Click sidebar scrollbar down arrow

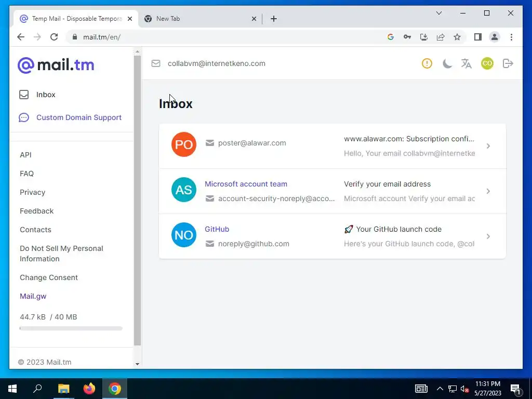tap(137, 364)
